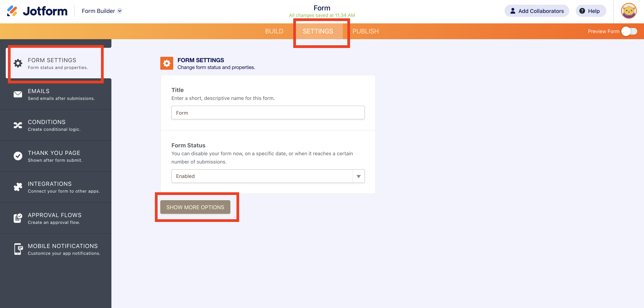Screen dimensions: 644x308
Task: Click the Jotform logo icon
Action: [x=12, y=11]
